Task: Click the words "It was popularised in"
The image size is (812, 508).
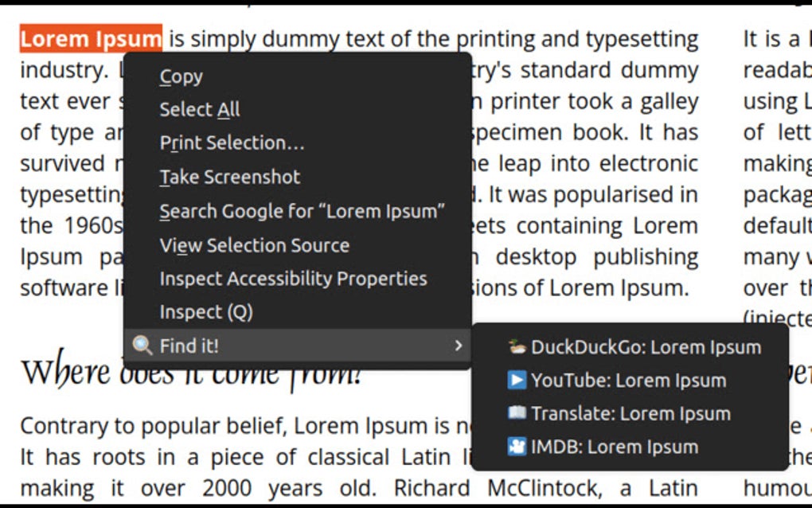Action: click(593, 194)
